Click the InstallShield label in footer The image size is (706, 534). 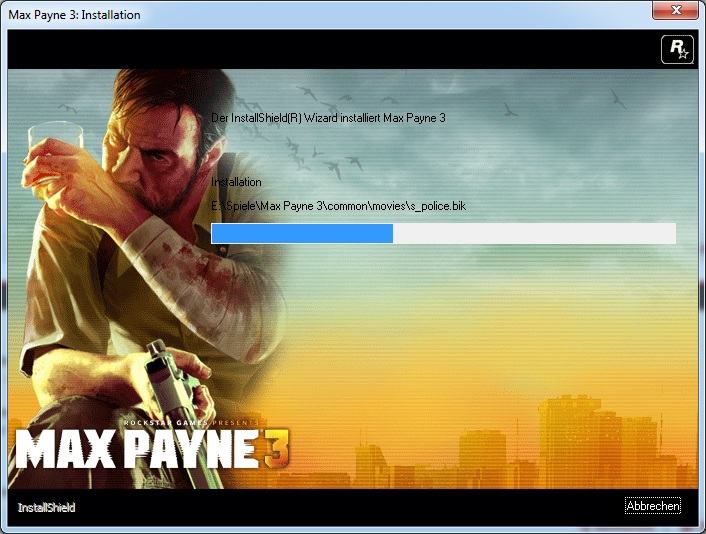[46, 507]
